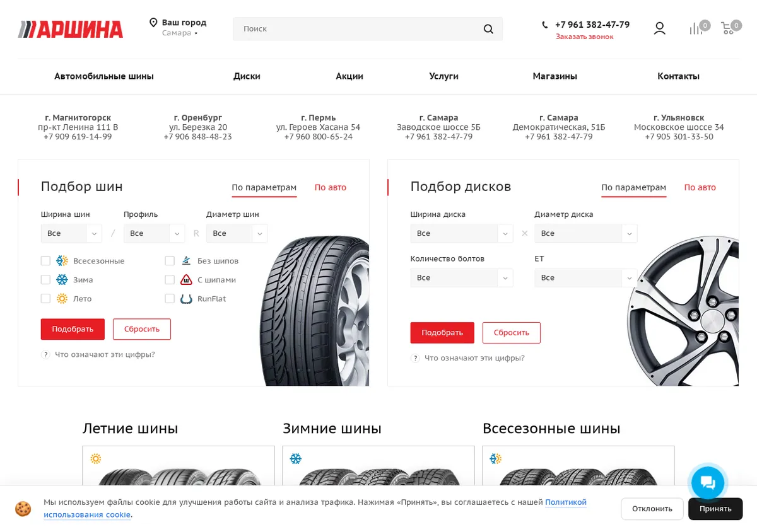Click the search magnifier icon

click(488, 29)
